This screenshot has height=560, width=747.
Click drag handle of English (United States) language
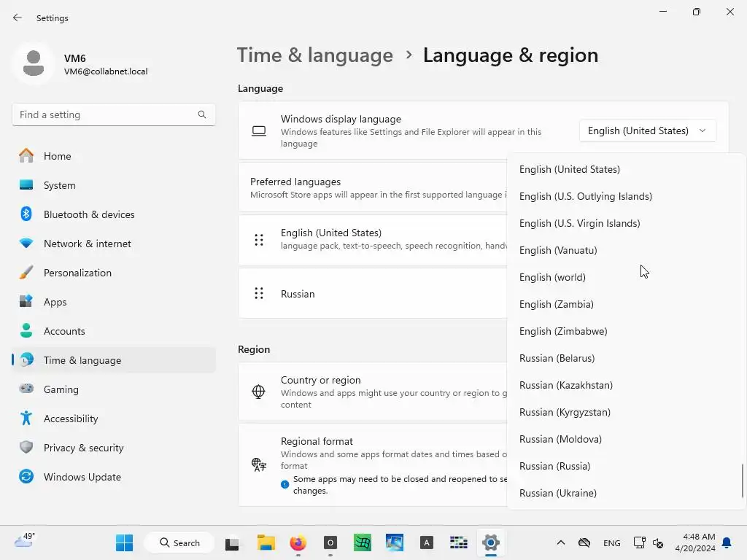click(259, 240)
